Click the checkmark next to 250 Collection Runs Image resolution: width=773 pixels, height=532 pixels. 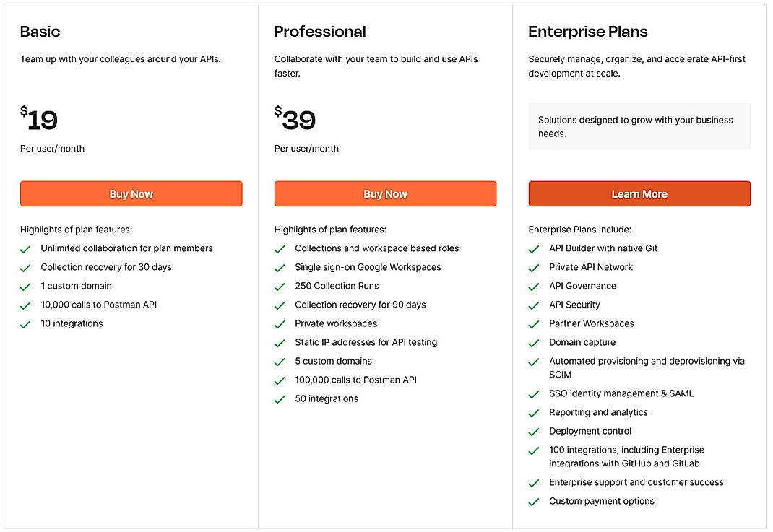tap(280, 286)
